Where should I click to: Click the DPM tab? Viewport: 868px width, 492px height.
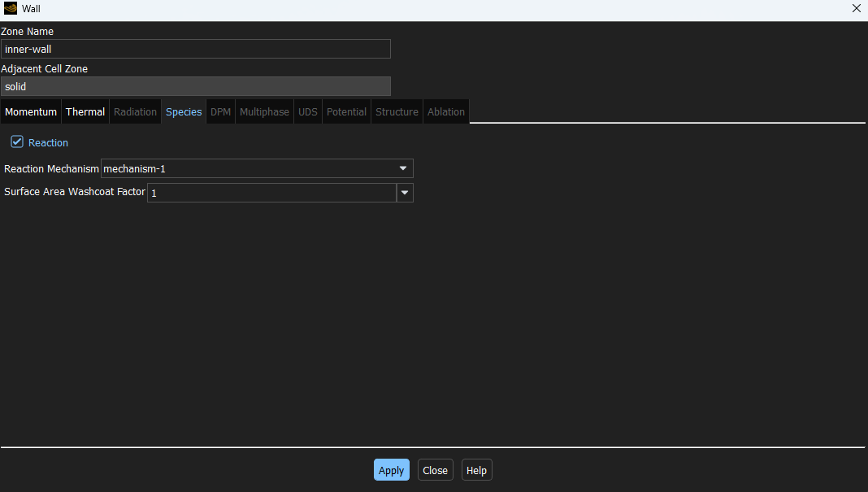[220, 112]
